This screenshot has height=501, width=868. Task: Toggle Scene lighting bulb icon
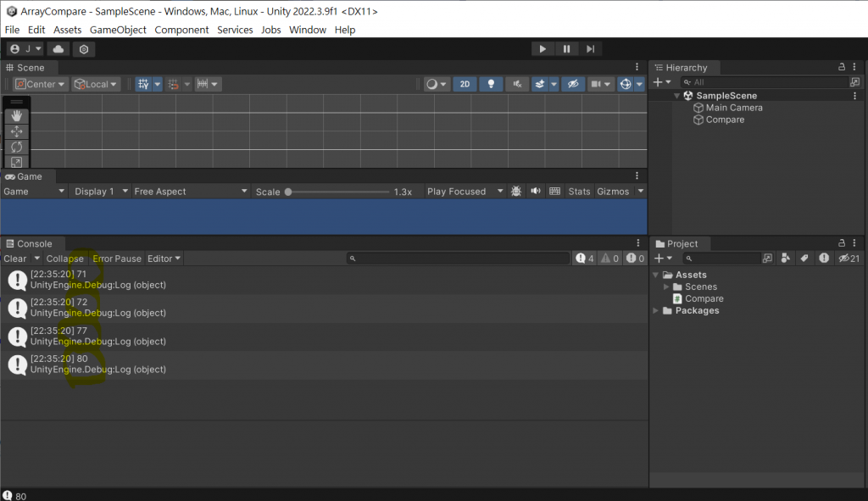[x=491, y=84]
